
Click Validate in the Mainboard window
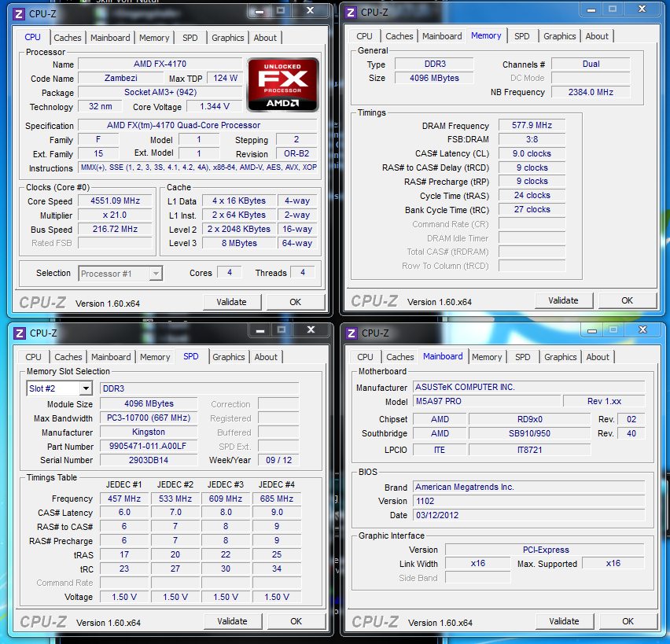tap(564, 621)
